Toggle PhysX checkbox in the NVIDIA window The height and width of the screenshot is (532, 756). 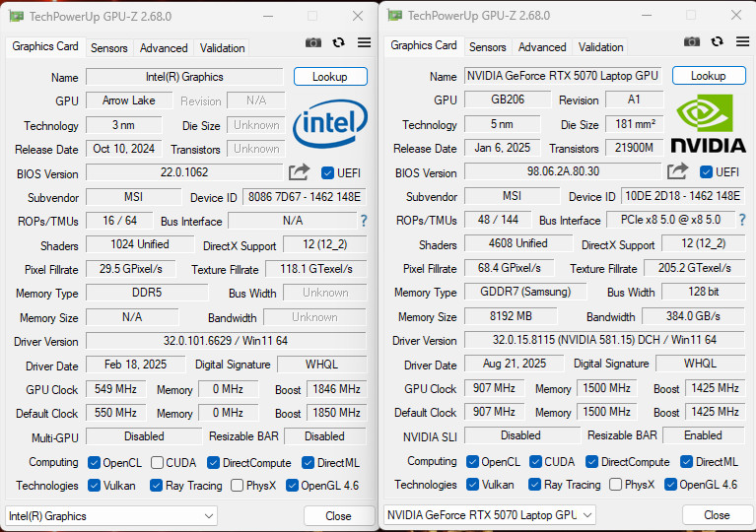[x=616, y=485]
